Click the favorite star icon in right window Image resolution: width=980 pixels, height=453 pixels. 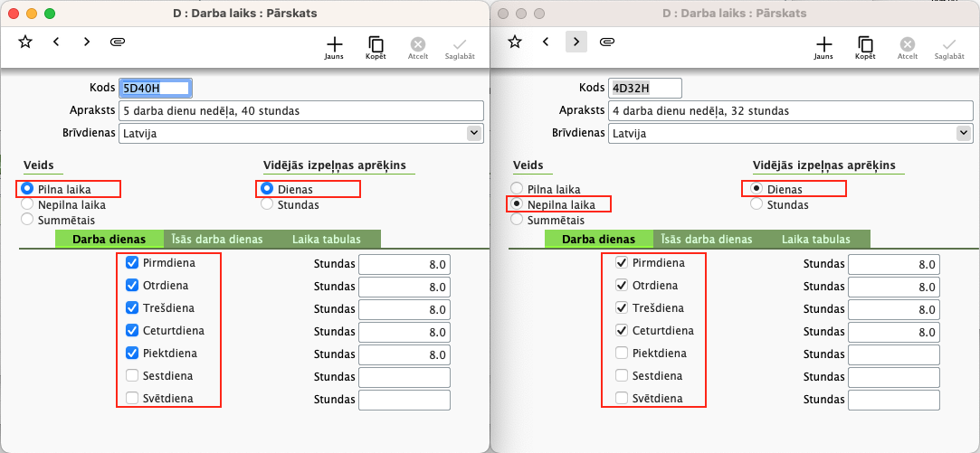click(514, 42)
